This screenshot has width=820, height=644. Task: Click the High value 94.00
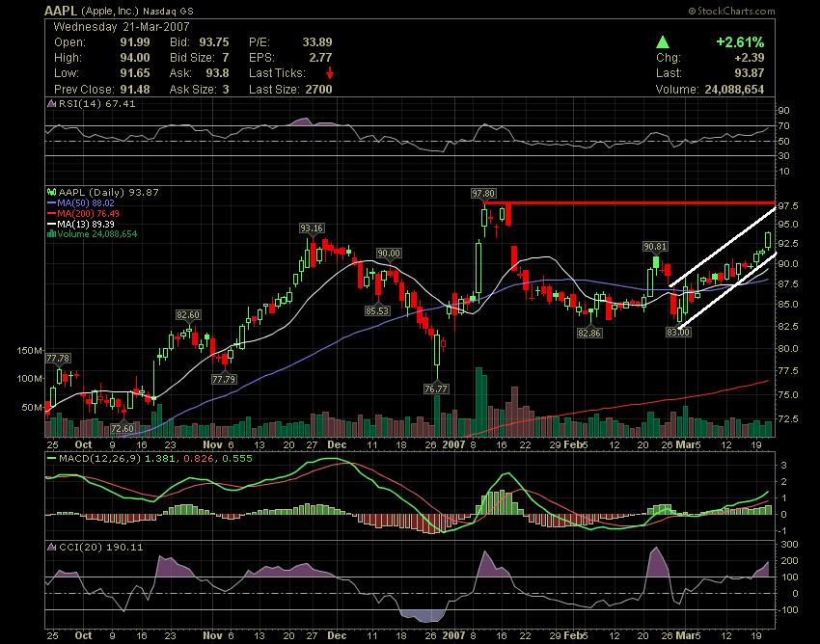click(135, 58)
